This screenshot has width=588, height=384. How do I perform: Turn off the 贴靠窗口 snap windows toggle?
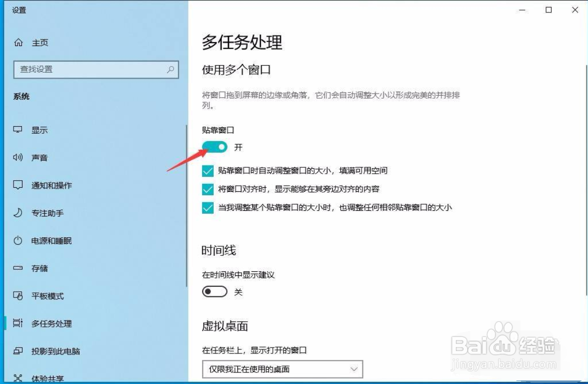click(x=215, y=147)
